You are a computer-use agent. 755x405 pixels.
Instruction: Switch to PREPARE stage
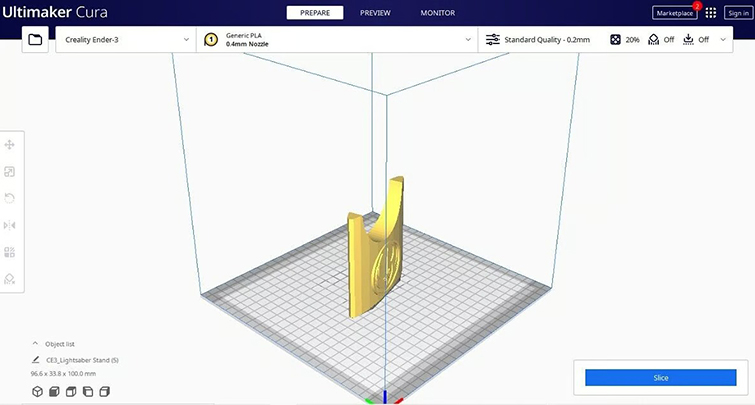pos(315,13)
